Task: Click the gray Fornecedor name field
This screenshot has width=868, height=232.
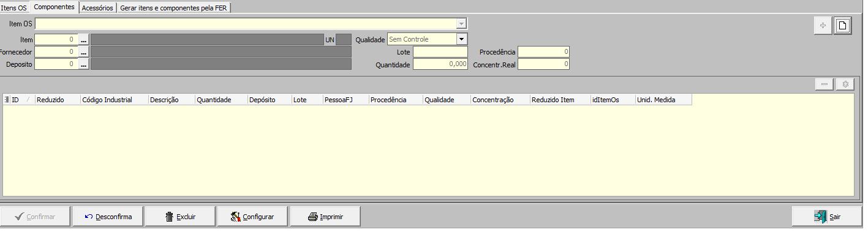Action: 221,52
